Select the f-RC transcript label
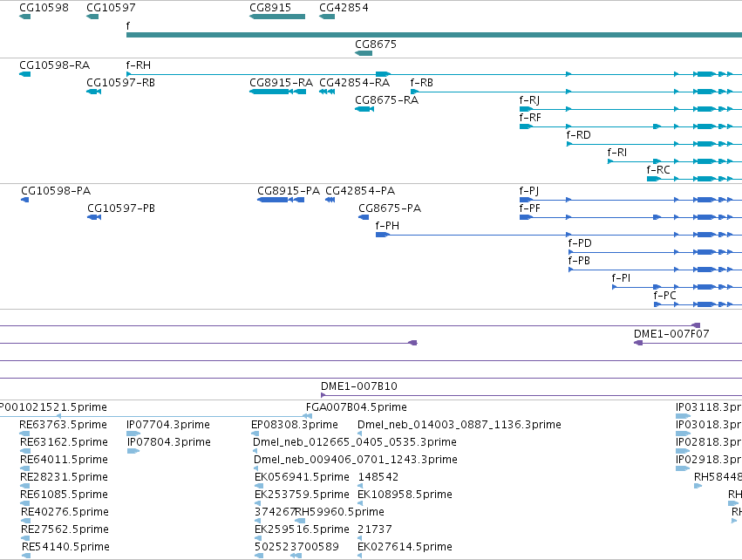 658,169
